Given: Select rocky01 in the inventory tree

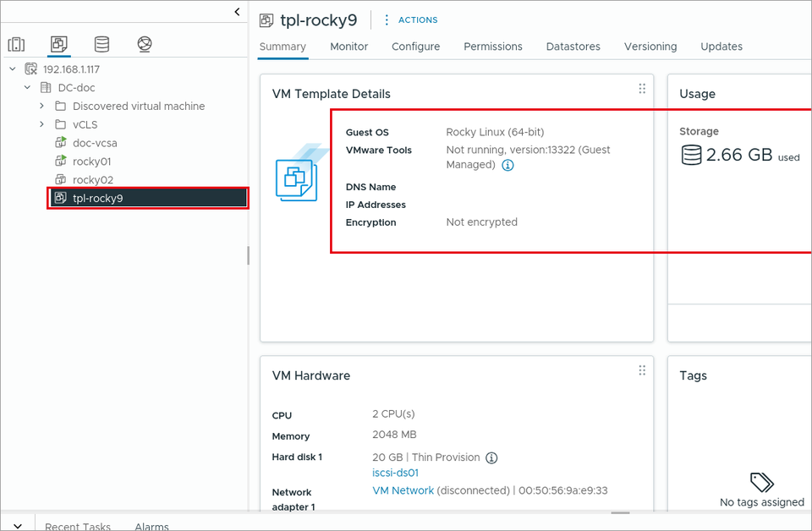Looking at the screenshot, I should [x=91, y=161].
